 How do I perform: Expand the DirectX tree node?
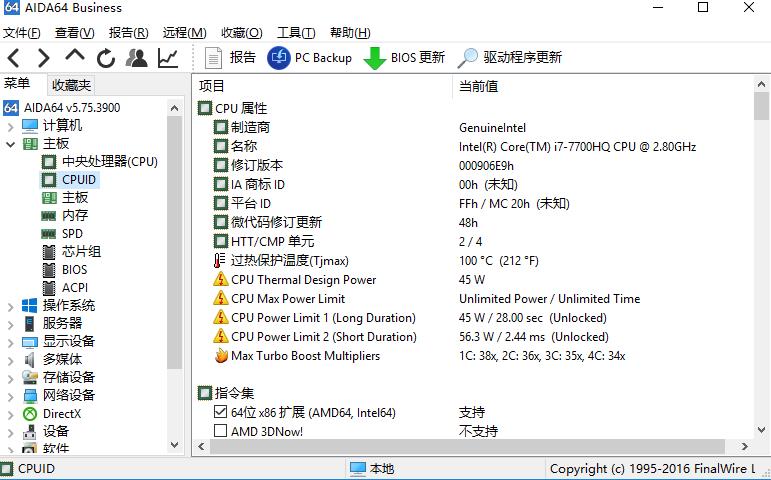point(10,414)
